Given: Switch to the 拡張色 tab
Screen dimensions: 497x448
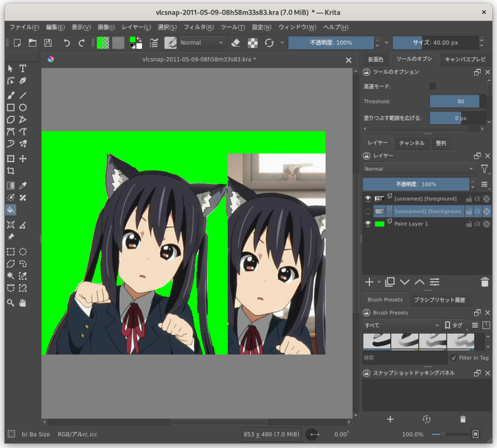Looking at the screenshot, I should tap(376, 59).
